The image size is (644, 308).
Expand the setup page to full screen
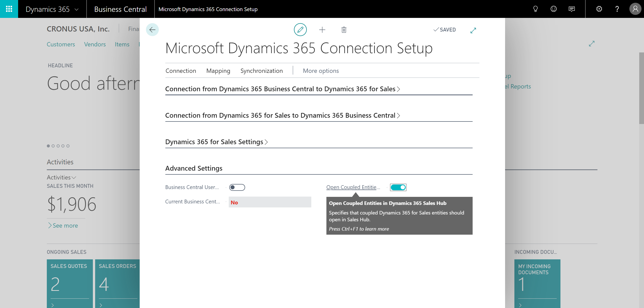(x=473, y=30)
